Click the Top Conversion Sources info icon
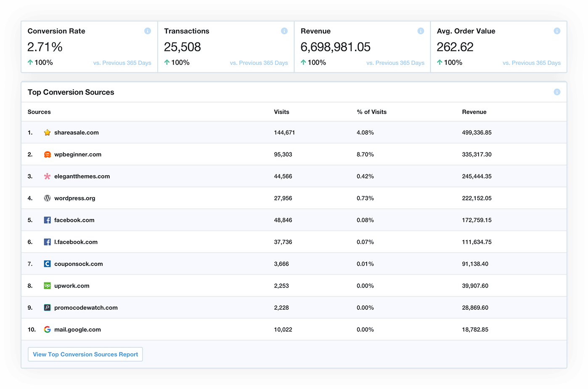Image resolution: width=588 pixels, height=389 pixels. [x=557, y=92]
